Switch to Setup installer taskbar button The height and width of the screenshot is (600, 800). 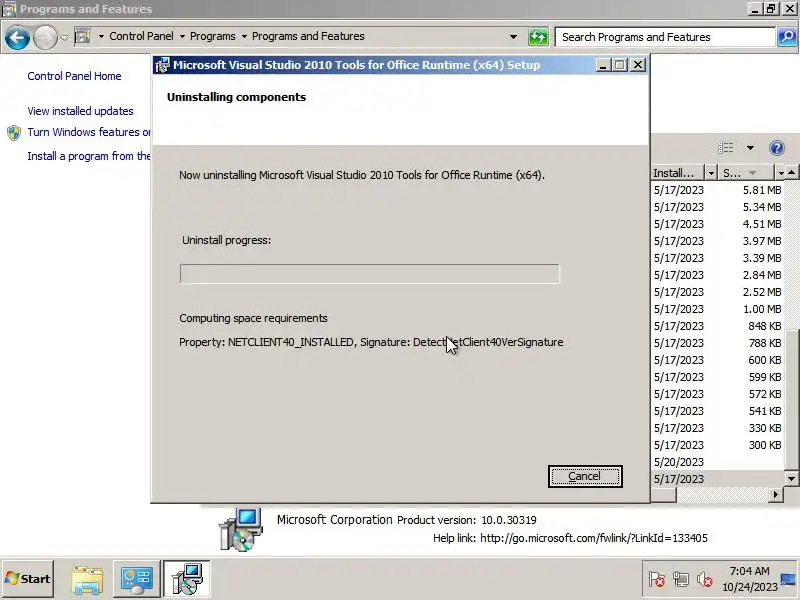(x=187, y=579)
